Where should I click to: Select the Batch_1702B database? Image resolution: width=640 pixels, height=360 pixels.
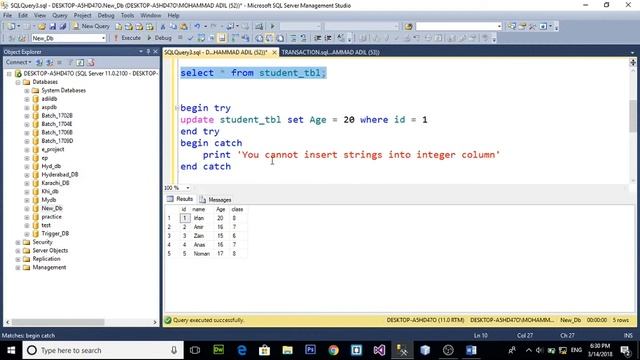click(x=57, y=116)
